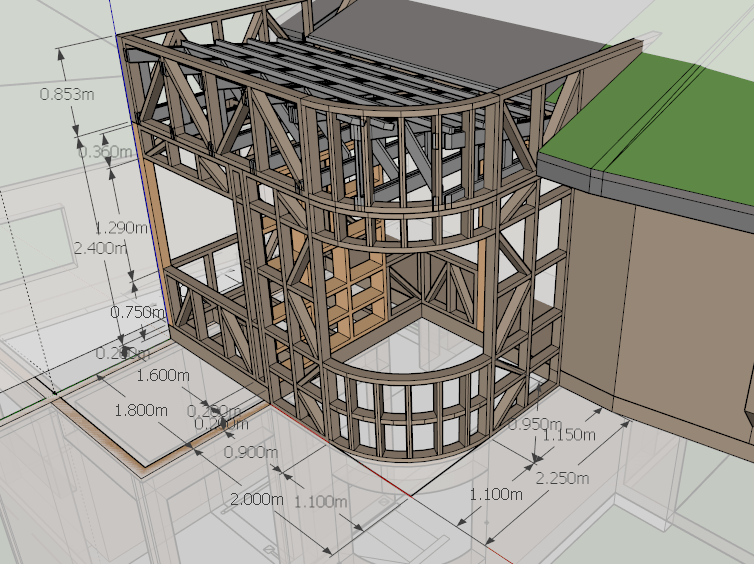This screenshot has width=754, height=564.
Task: Click the 2.250m dimension text
Action: tap(560, 477)
